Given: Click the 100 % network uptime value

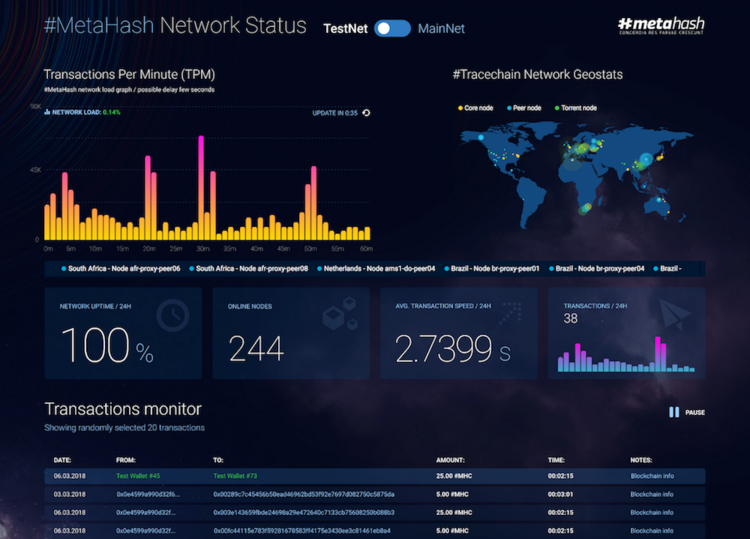Looking at the screenshot, I should (x=108, y=345).
